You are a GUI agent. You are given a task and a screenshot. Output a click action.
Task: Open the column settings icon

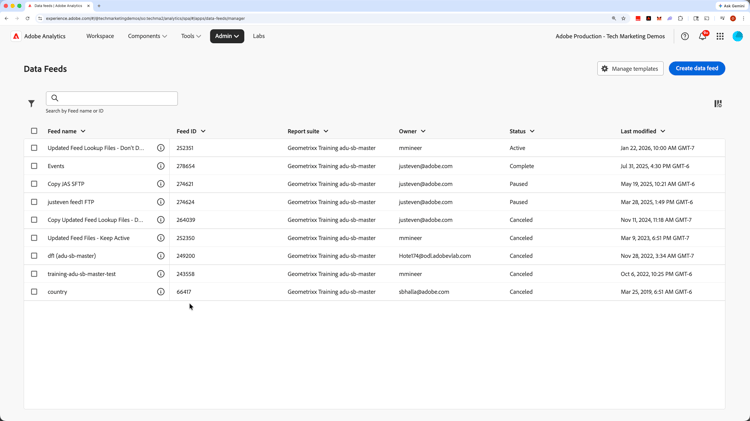(718, 103)
